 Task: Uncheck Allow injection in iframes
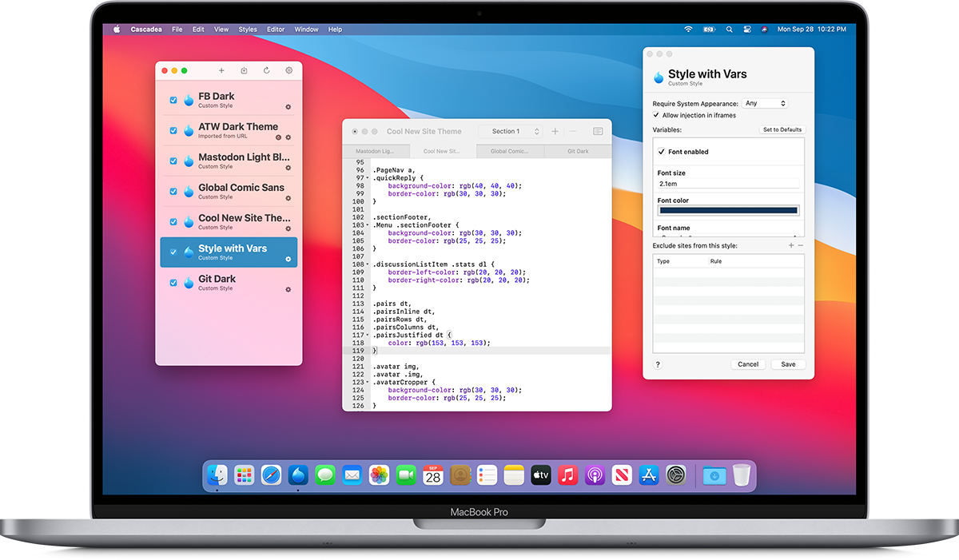tap(657, 116)
